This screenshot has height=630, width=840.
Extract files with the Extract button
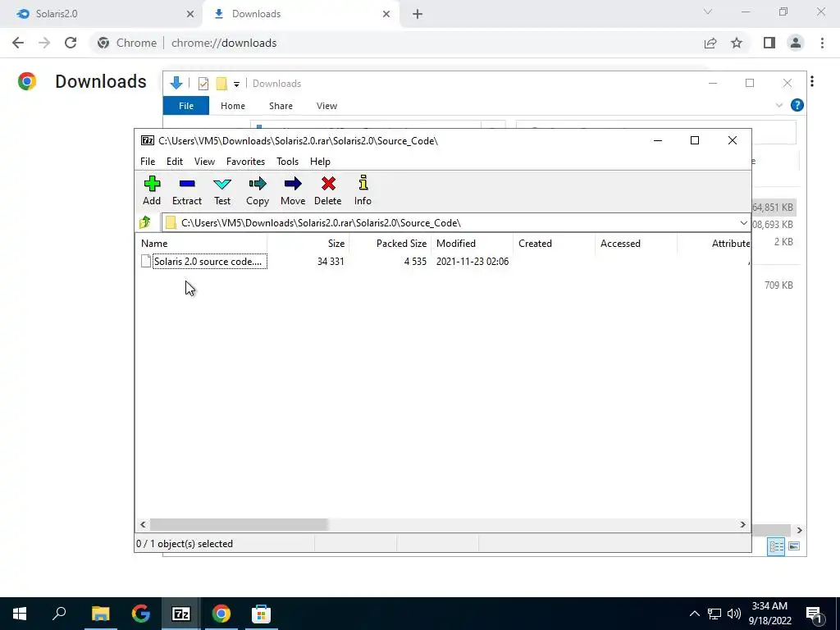[x=187, y=190]
